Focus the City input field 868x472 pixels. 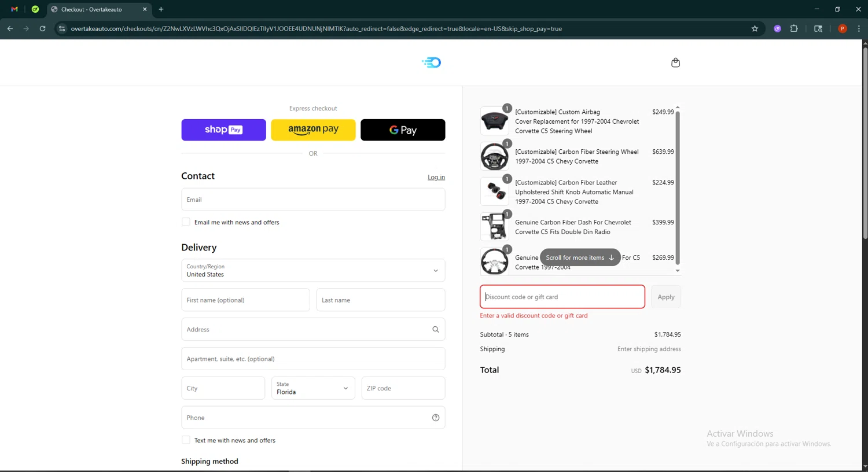coord(223,388)
